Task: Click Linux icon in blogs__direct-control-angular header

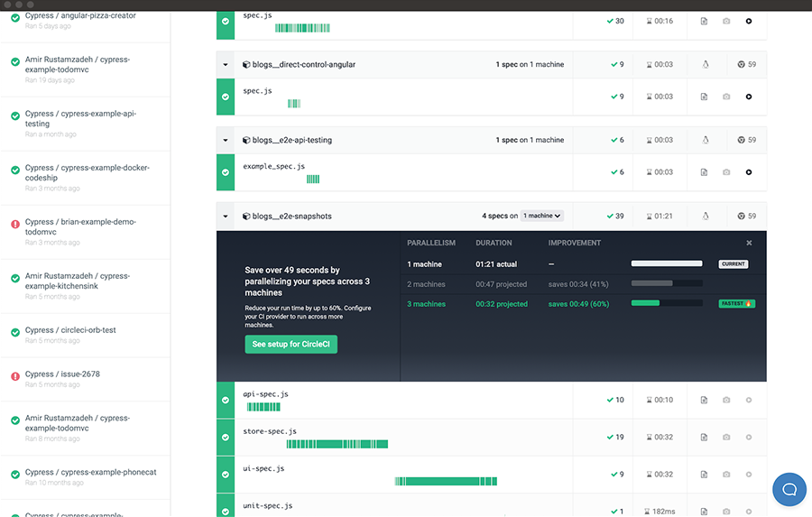Action: click(x=706, y=65)
